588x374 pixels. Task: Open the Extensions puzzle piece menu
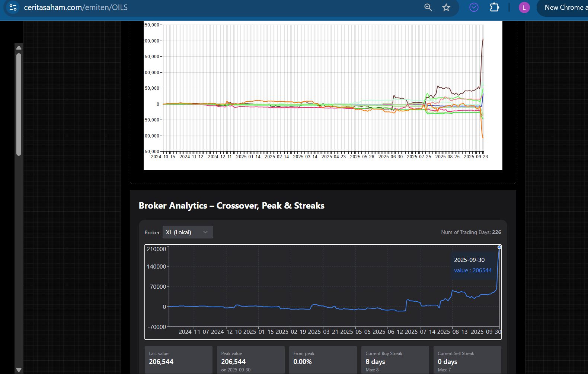click(494, 7)
